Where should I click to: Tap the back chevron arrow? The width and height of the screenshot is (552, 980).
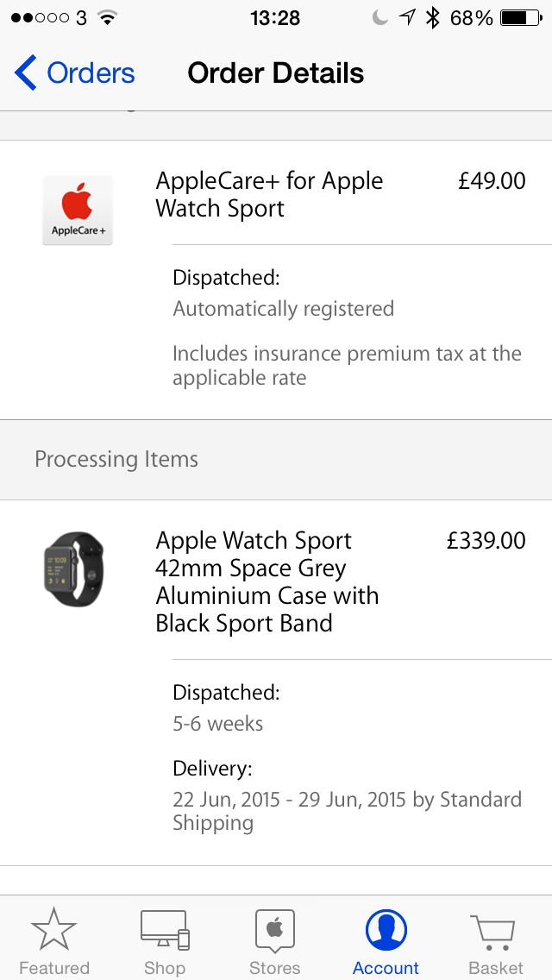tap(26, 73)
